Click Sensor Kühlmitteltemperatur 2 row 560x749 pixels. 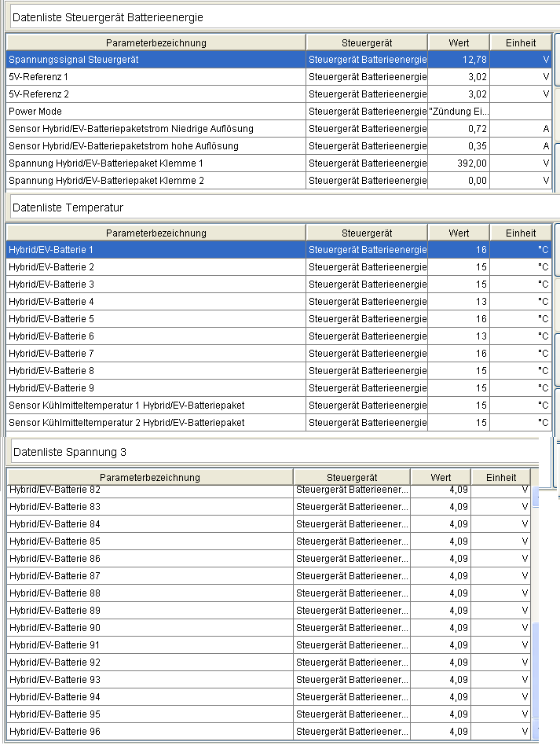(156, 423)
